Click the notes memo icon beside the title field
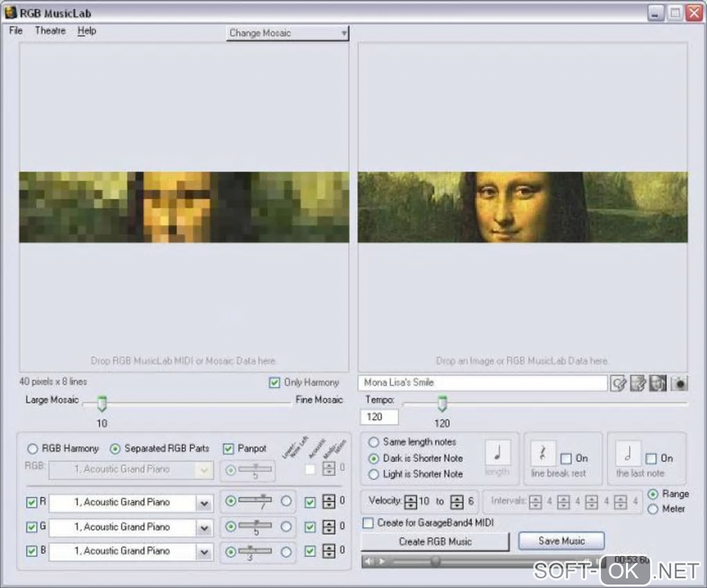This screenshot has width=707, height=588. click(x=638, y=383)
